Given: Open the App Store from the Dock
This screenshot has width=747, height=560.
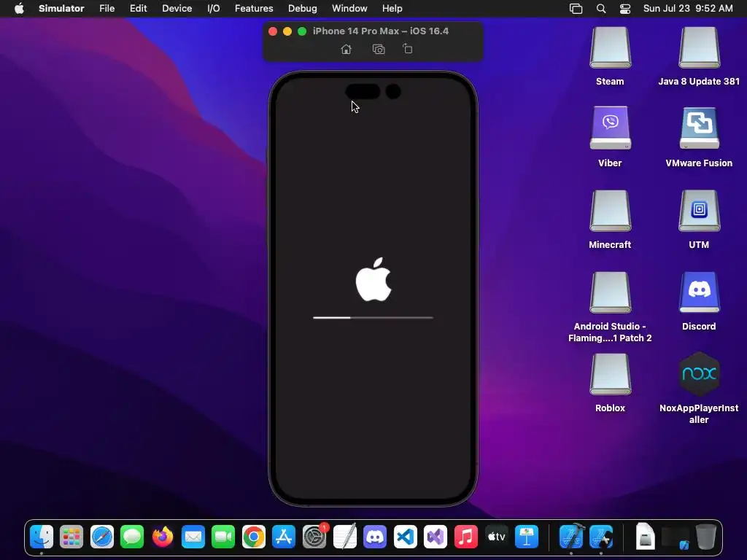Looking at the screenshot, I should click(x=284, y=537).
